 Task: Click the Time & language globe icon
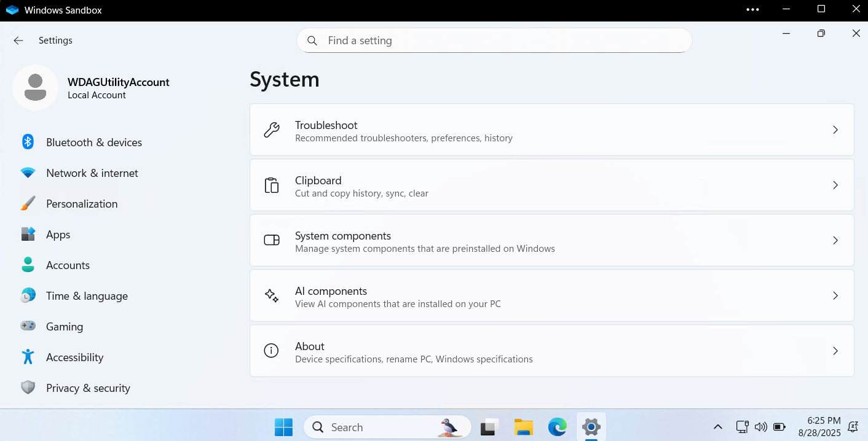coord(28,295)
